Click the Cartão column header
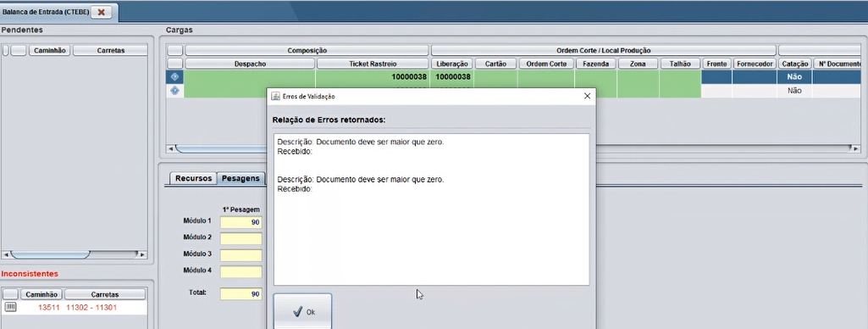868x329 pixels. pos(495,64)
